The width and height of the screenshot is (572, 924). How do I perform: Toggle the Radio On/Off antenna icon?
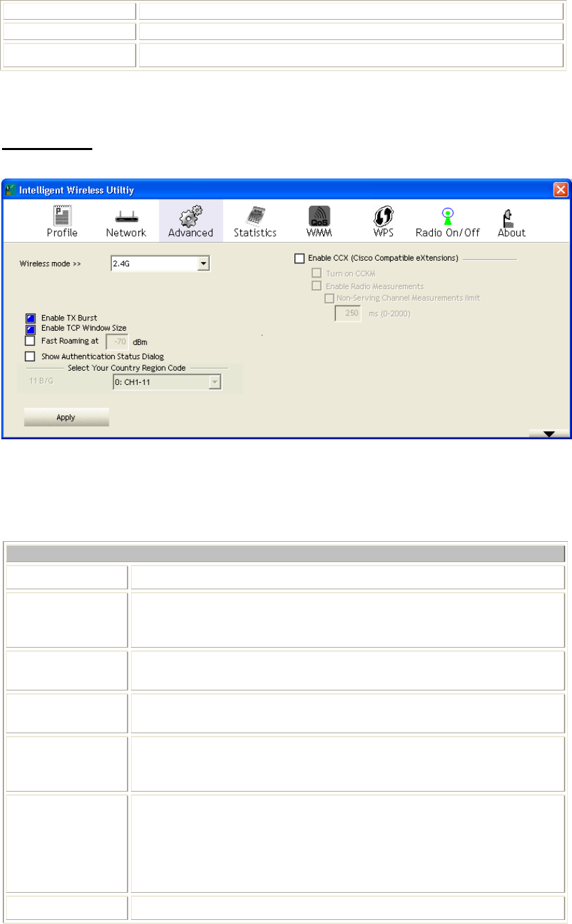click(447, 215)
